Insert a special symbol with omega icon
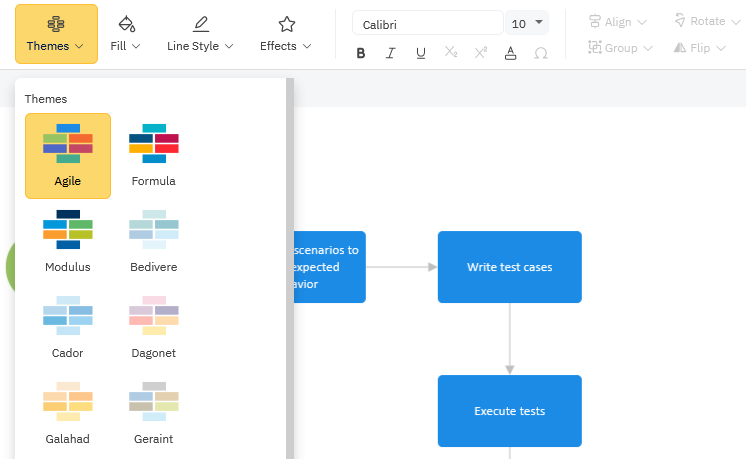 [x=541, y=53]
